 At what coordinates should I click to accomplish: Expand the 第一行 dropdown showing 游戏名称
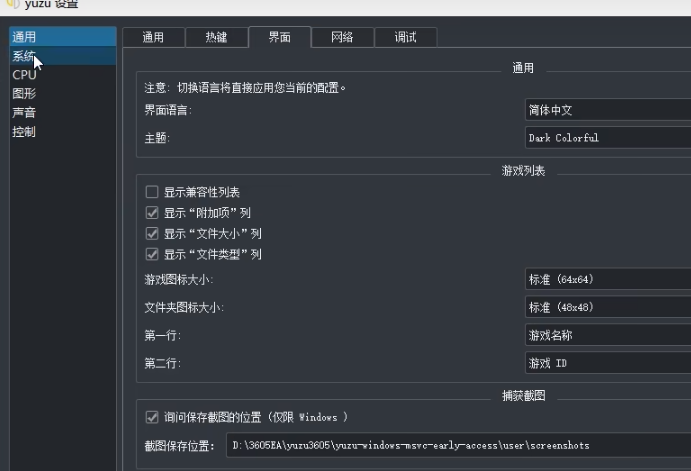click(607, 336)
